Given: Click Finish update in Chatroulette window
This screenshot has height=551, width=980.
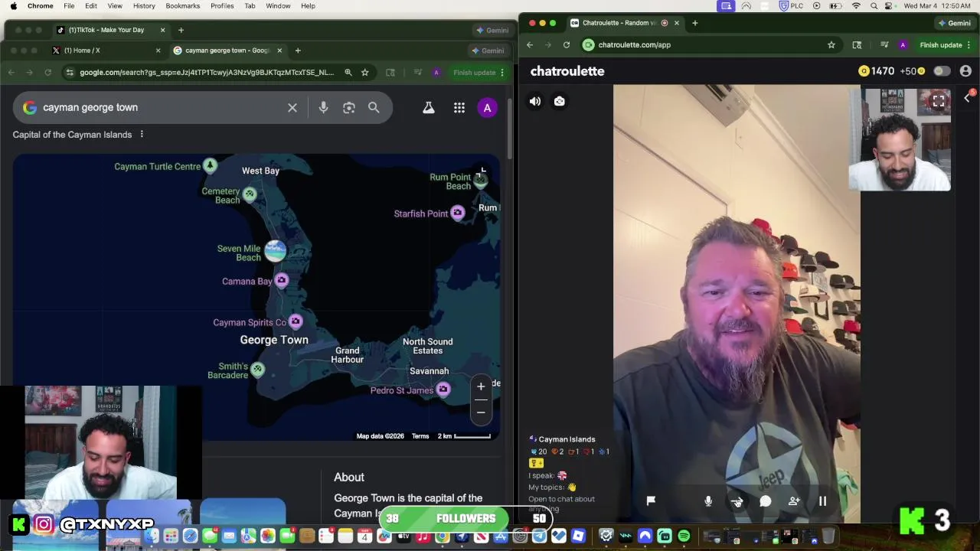Looking at the screenshot, I should [940, 45].
